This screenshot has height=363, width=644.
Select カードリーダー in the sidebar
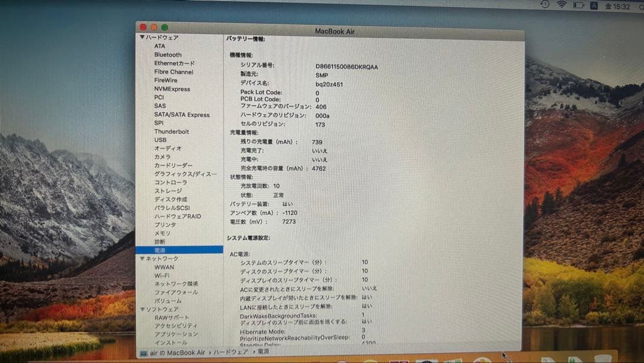pos(173,165)
